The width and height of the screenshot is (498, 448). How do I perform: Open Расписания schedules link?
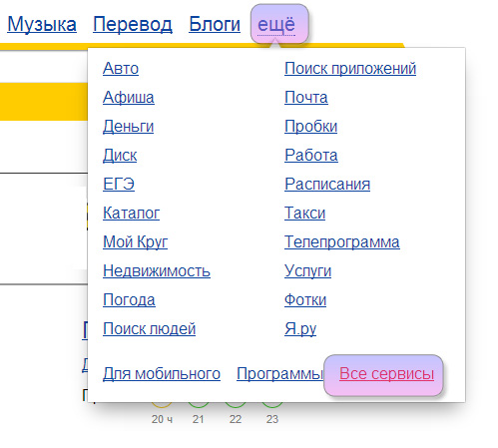coord(327,184)
